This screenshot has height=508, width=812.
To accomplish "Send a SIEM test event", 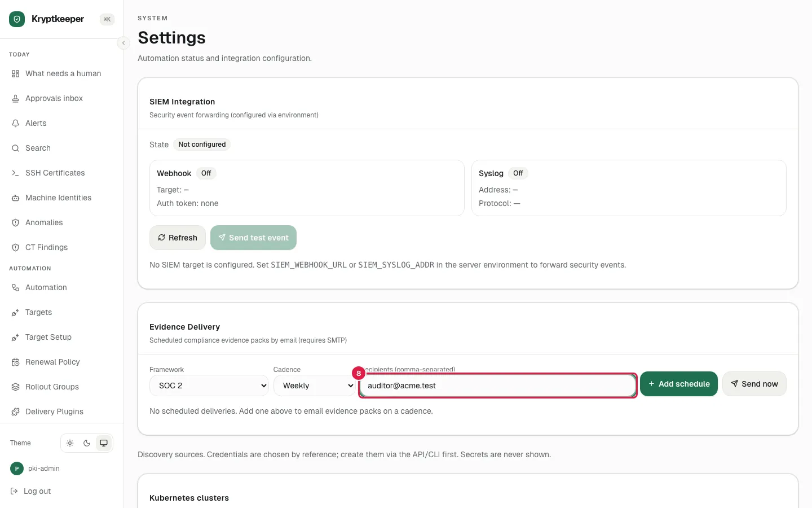I will point(253,238).
